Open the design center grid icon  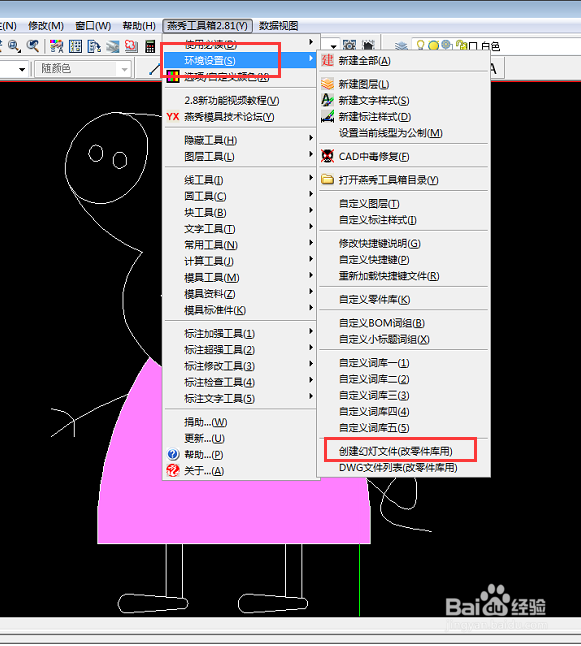coord(75,46)
